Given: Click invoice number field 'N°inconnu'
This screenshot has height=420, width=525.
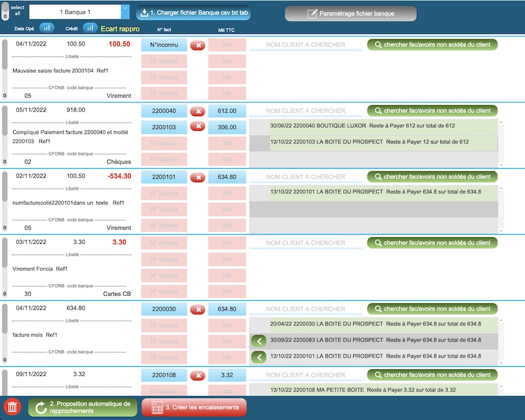Looking at the screenshot, I should [x=164, y=45].
